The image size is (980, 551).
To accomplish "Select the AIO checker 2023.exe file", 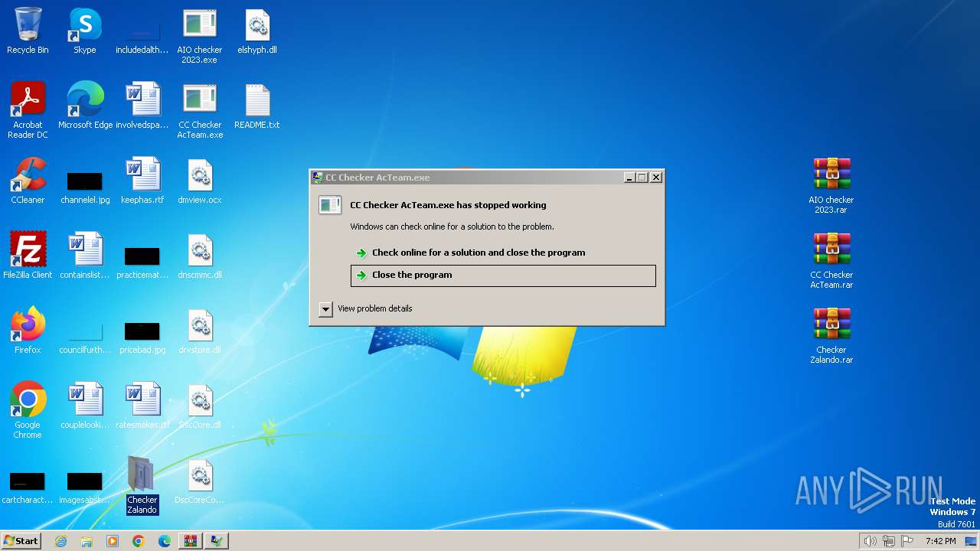I will pos(199,36).
